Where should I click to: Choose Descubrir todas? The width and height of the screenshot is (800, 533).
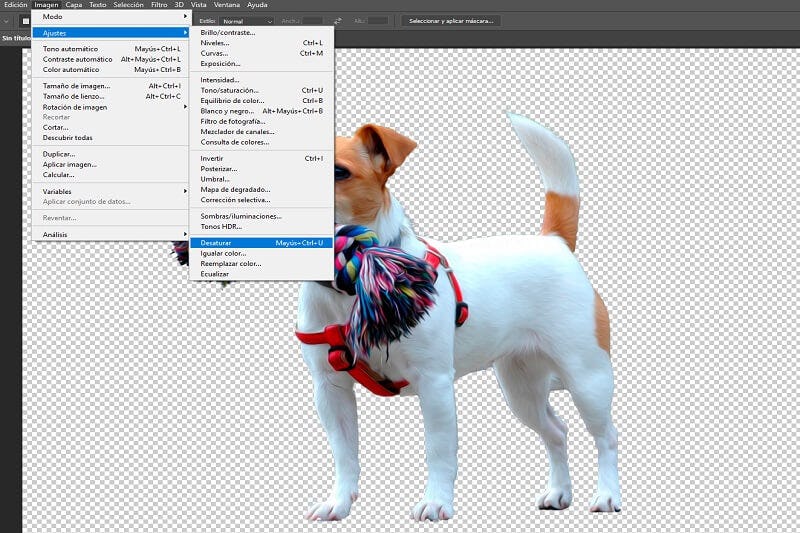pos(111,138)
